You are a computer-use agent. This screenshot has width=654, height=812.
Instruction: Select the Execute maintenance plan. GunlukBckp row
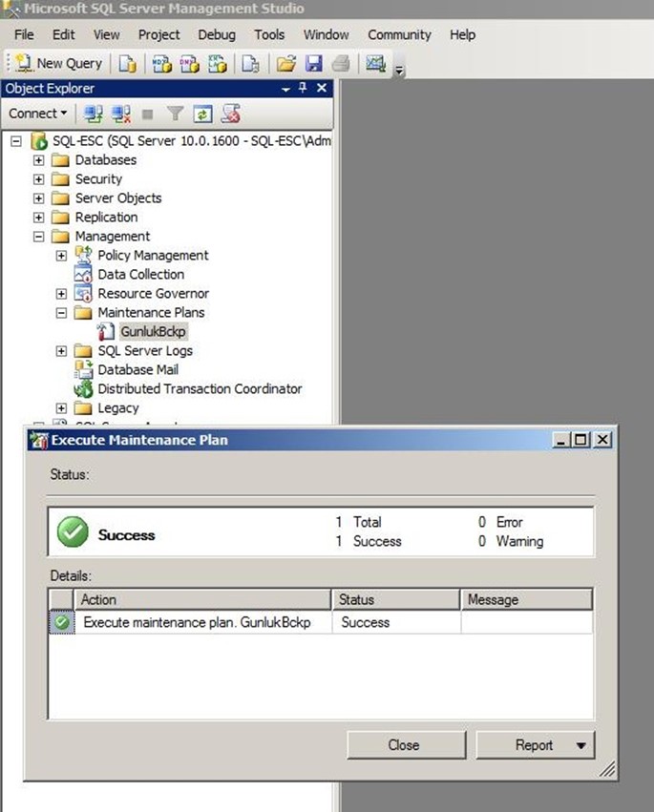coord(321,622)
